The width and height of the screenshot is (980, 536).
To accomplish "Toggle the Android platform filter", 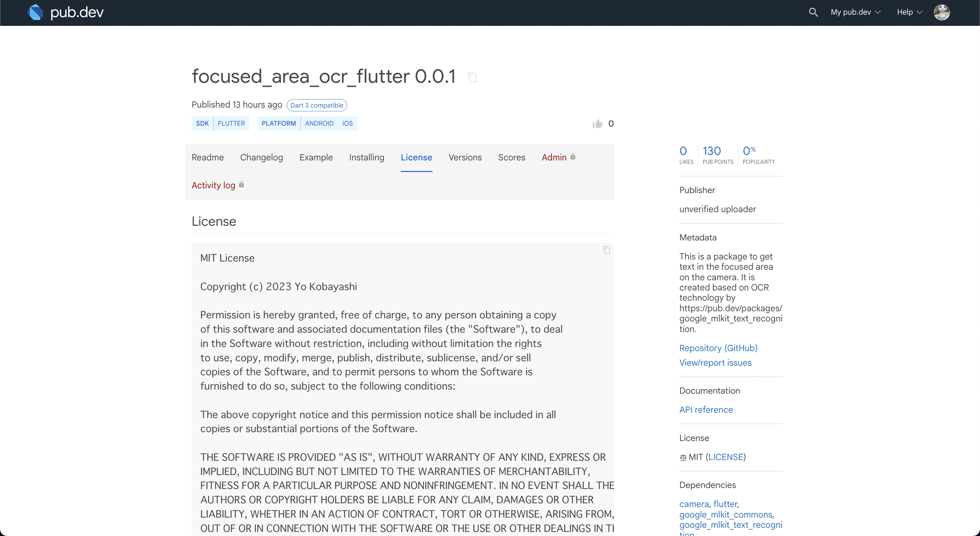I will pyautogui.click(x=319, y=123).
